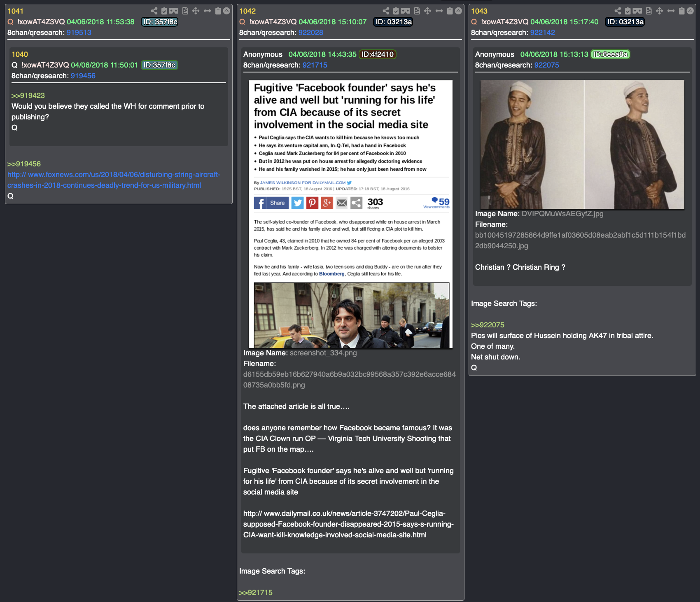Open post number 1043 heading
This screenshot has height=602, width=700.
(x=479, y=11)
